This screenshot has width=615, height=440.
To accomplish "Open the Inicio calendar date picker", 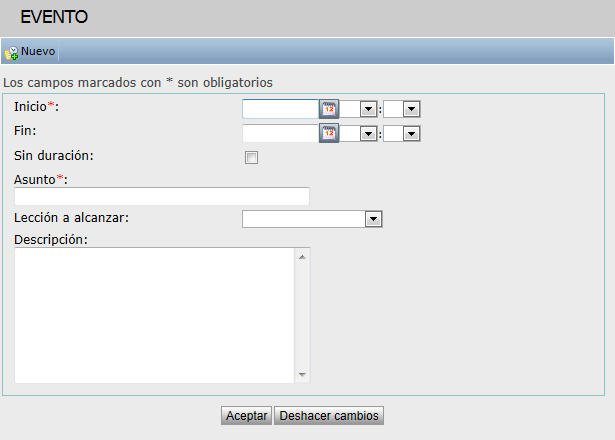I will click(329, 109).
